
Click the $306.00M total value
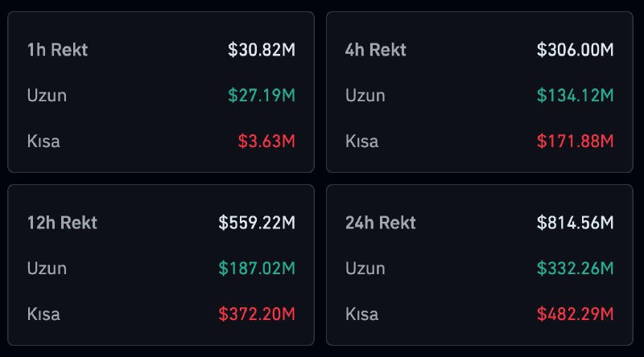pos(576,50)
